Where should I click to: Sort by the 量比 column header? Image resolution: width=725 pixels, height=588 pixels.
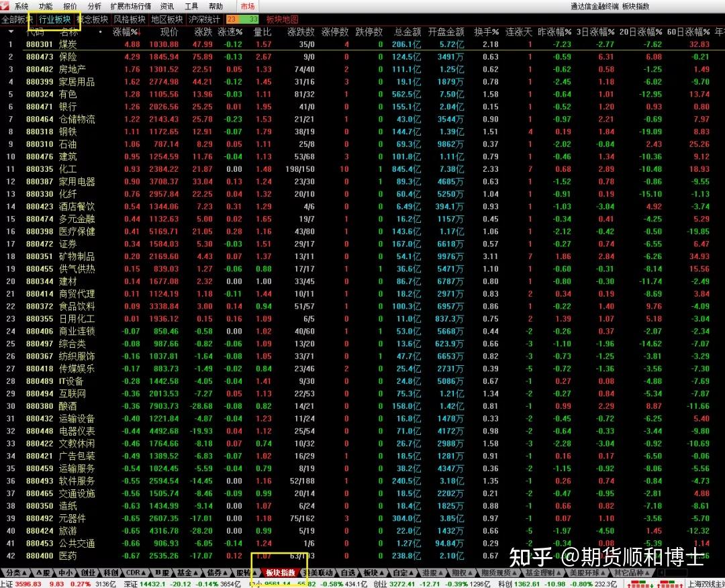click(x=262, y=32)
